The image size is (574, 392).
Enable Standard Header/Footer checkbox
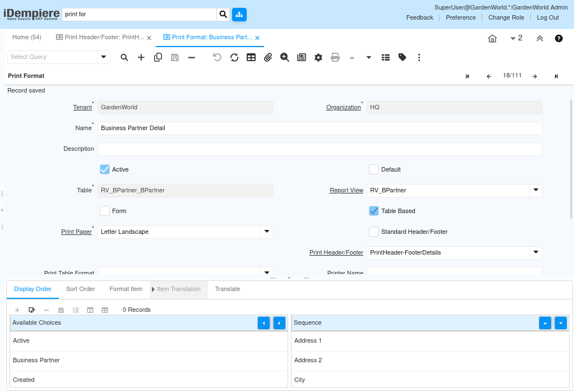[x=374, y=232]
